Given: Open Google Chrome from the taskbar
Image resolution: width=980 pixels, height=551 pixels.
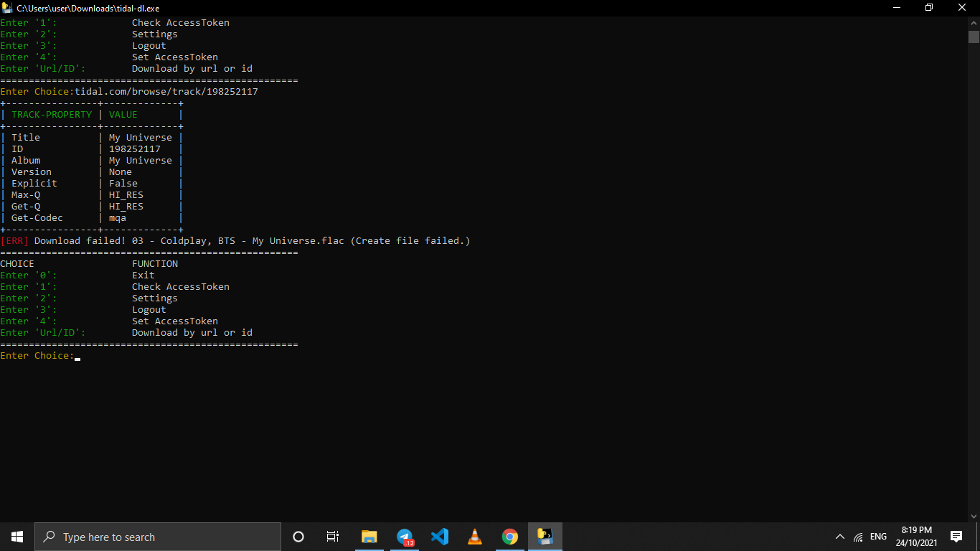Looking at the screenshot, I should click(x=509, y=536).
